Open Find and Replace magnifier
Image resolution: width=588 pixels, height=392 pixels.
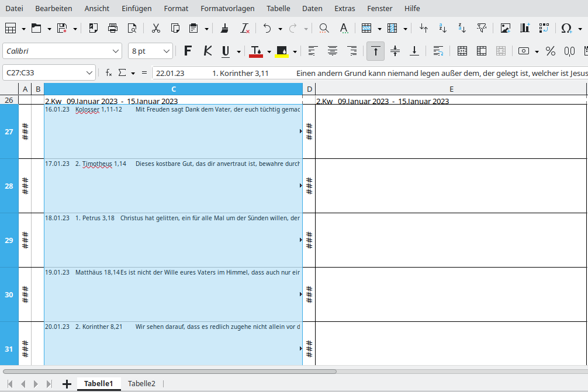point(324,28)
